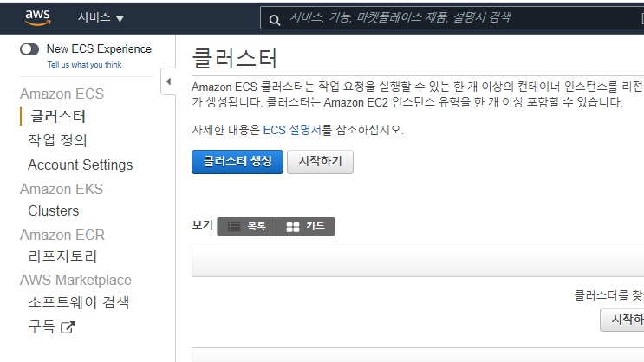Image resolution: width=644 pixels, height=362 pixels.
Task: Click the AWS logo home icon
Action: tap(37, 17)
